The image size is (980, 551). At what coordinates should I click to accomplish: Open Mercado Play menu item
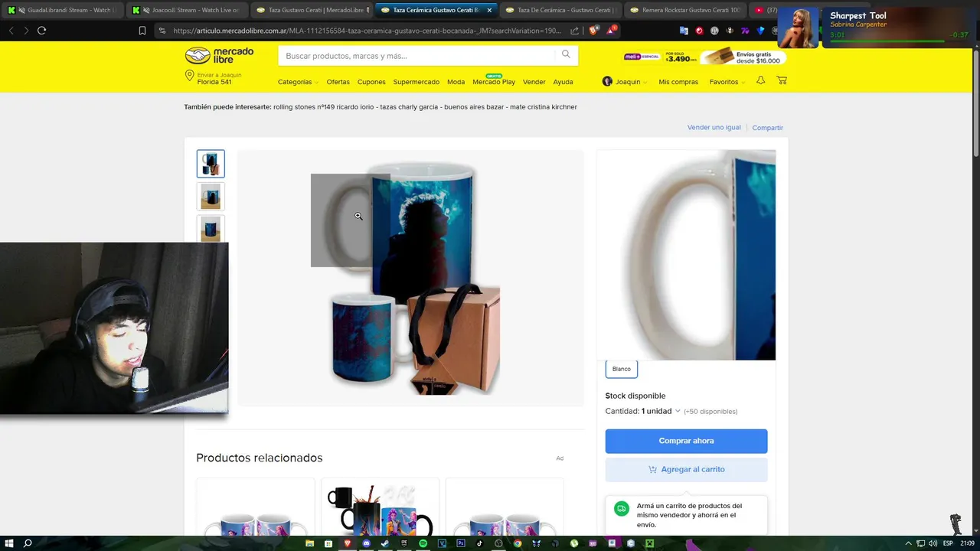tap(494, 81)
